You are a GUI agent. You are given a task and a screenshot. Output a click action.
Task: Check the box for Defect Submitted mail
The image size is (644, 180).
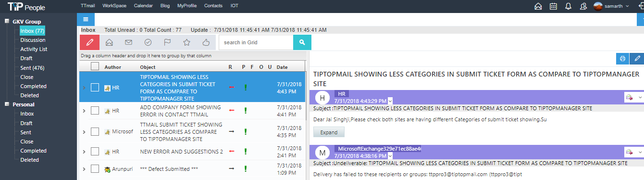(95, 169)
